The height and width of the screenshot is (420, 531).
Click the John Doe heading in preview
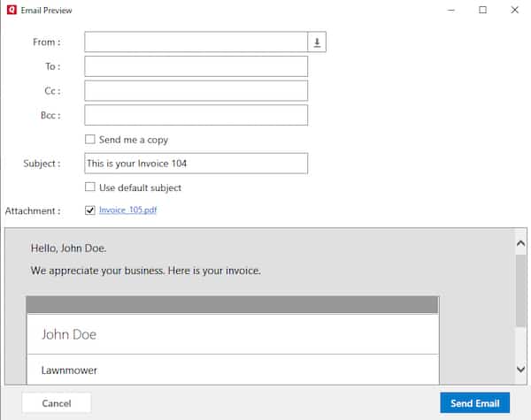(69, 335)
